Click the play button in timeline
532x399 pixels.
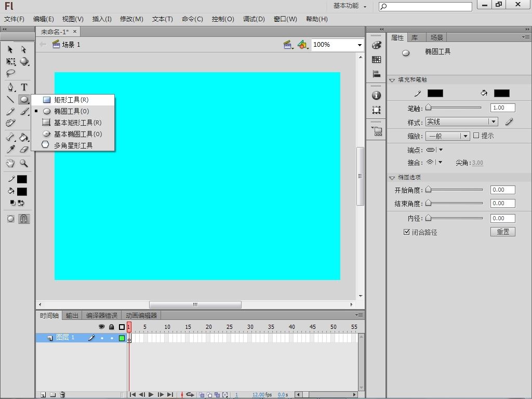coord(151,395)
